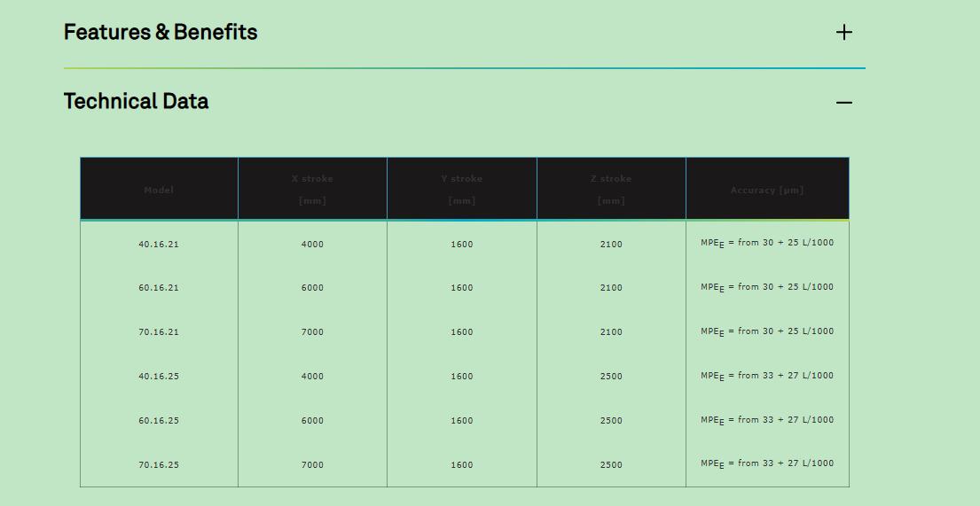The height and width of the screenshot is (506, 980).
Task: Select the Model column header
Action: tap(159, 190)
